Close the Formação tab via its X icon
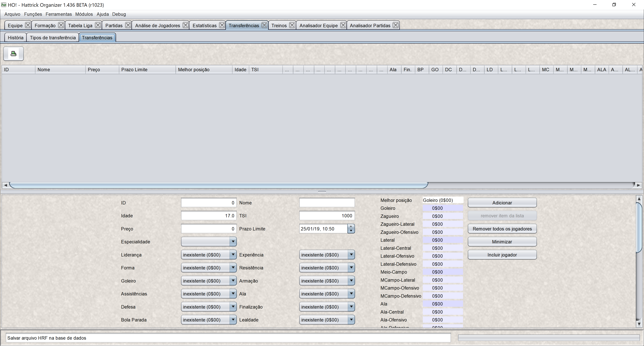The width and height of the screenshot is (644, 346). 61,25
